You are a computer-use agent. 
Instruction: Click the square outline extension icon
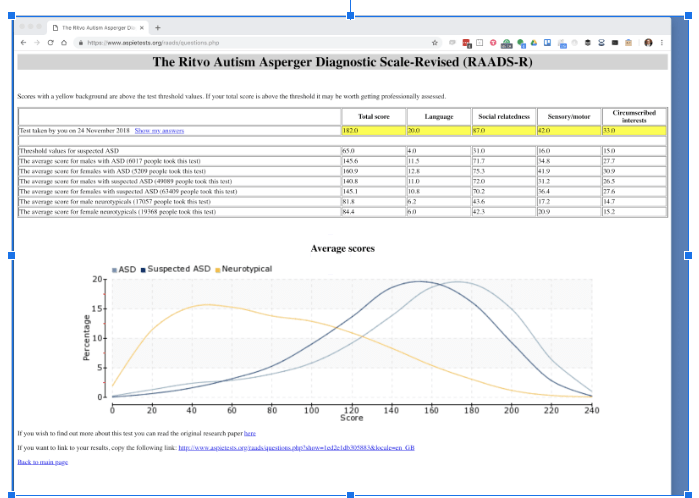[480, 43]
